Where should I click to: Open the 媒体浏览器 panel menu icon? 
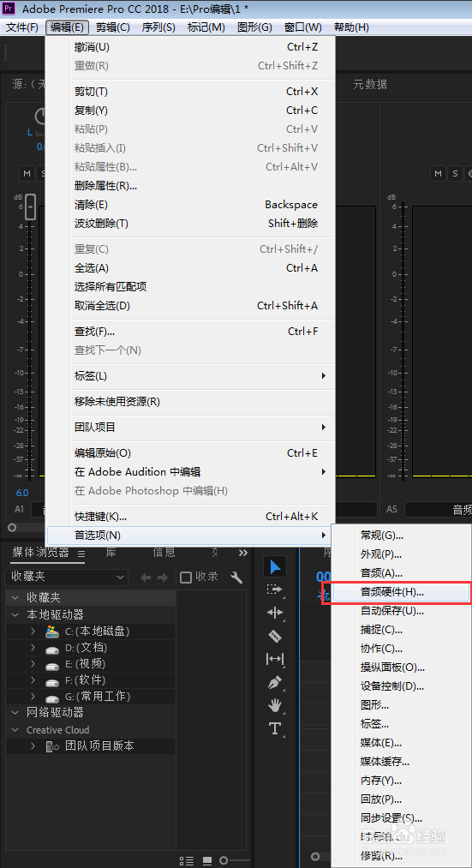click(x=81, y=554)
